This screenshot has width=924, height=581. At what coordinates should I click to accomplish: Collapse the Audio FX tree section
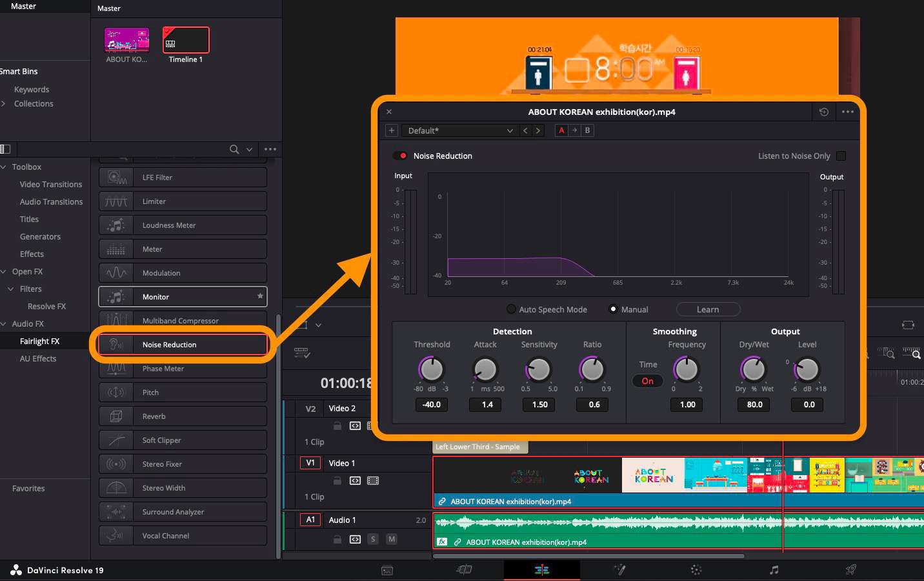click(x=4, y=323)
